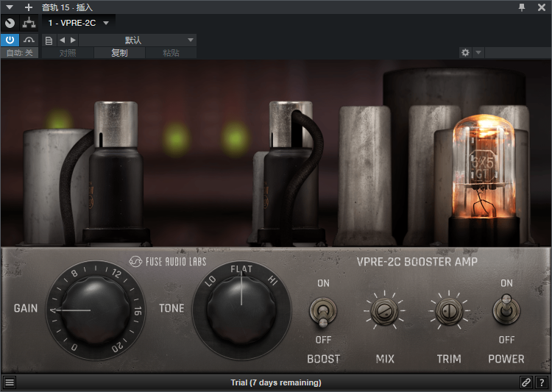Load the next preset arrow
The image size is (552, 392).
pos(73,40)
